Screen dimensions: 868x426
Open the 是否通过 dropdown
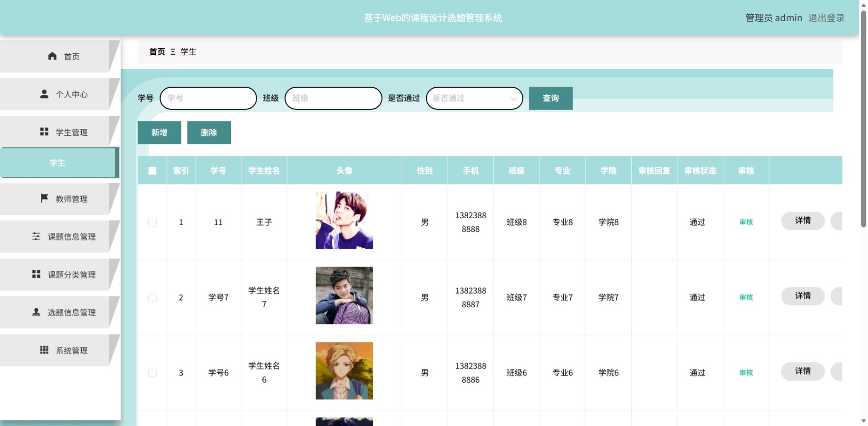[x=475, y=98]
